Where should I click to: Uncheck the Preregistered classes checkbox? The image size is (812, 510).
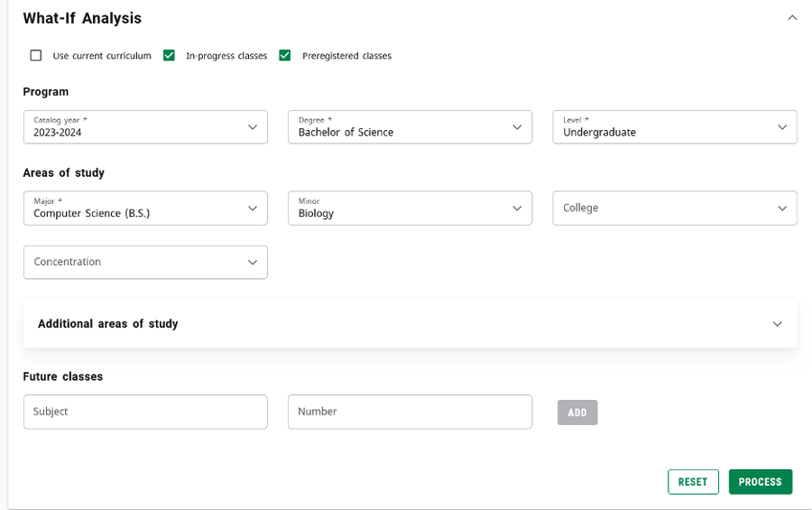285,56
